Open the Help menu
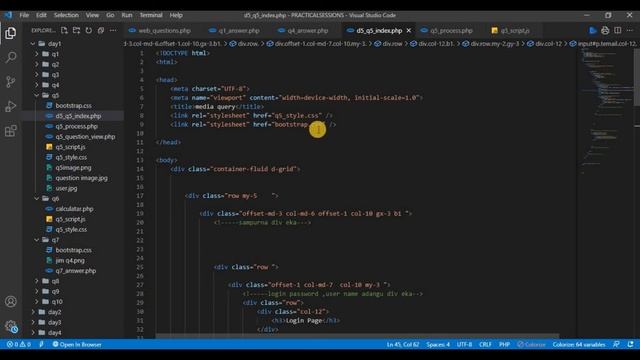Image resolution: width=640 pixels, height=360 pixels. pos(176,15)
